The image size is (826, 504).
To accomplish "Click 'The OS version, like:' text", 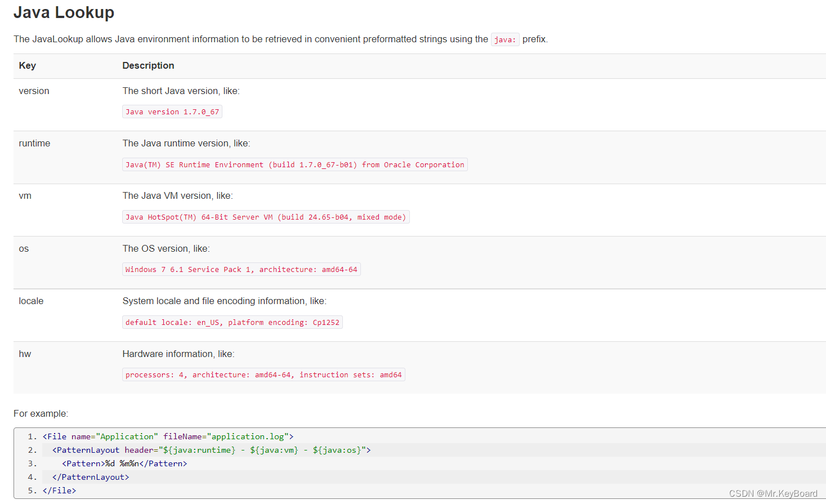I will click(166, 248).
